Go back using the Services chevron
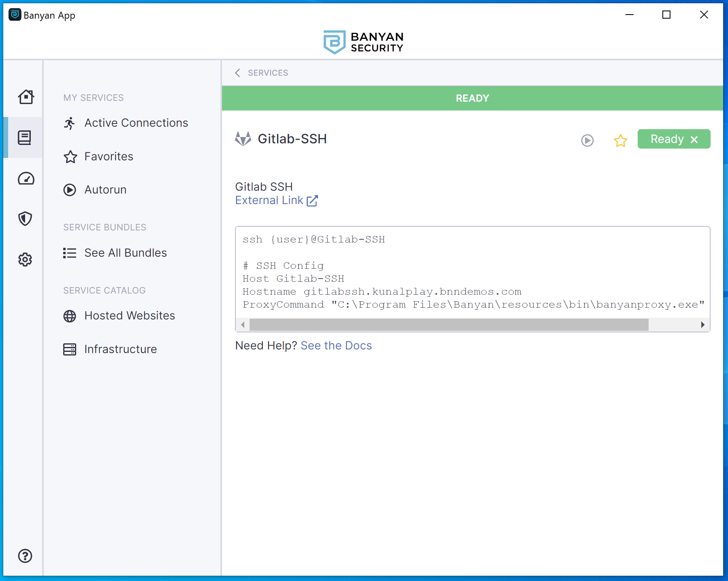 click(237, 73)
